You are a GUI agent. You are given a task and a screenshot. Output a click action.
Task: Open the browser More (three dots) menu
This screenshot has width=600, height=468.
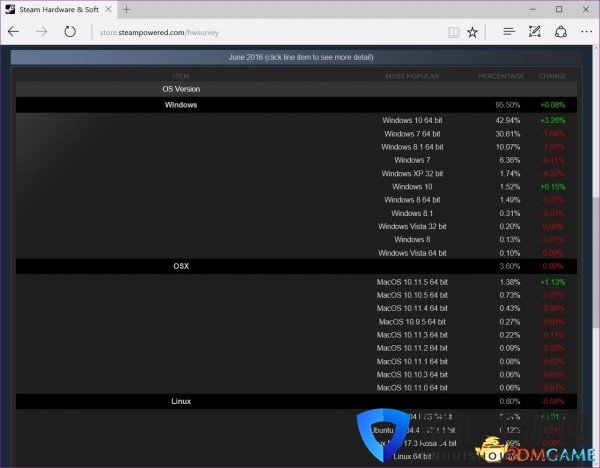586,32
